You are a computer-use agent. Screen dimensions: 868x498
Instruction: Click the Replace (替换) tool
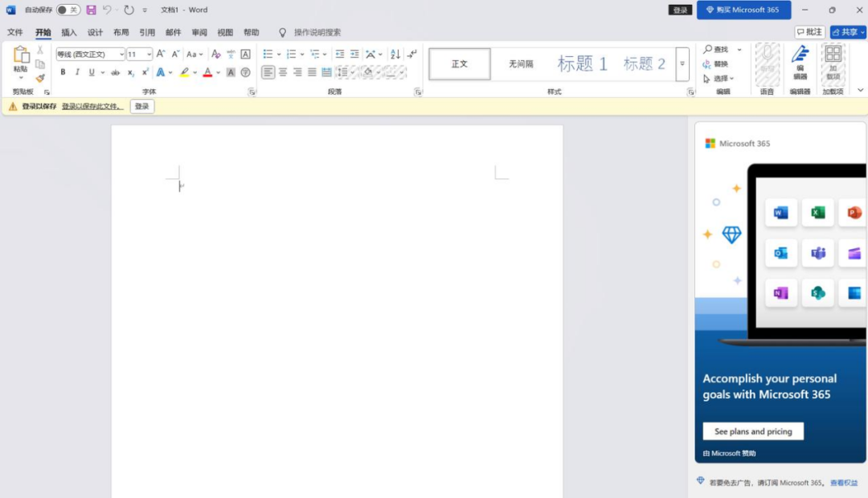coord(716,63)
